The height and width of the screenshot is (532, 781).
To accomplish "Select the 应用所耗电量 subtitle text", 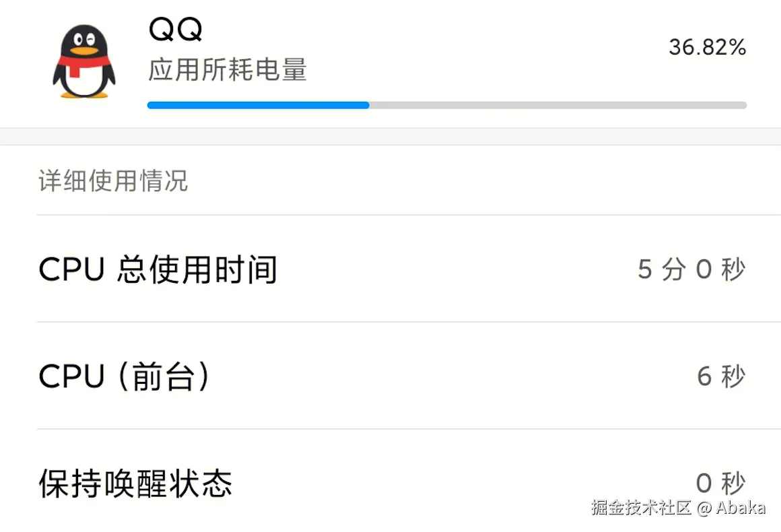I will pyautogui.click(x=228, y=70).
